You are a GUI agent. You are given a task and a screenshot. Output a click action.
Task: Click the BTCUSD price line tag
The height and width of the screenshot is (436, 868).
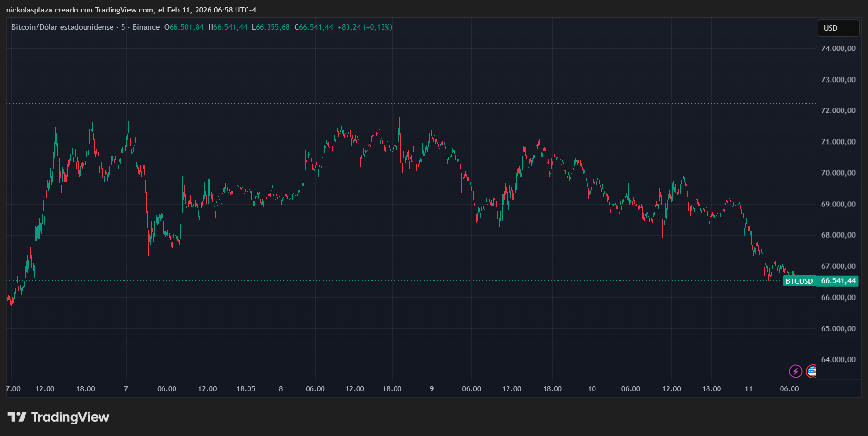tap(799, 281)
